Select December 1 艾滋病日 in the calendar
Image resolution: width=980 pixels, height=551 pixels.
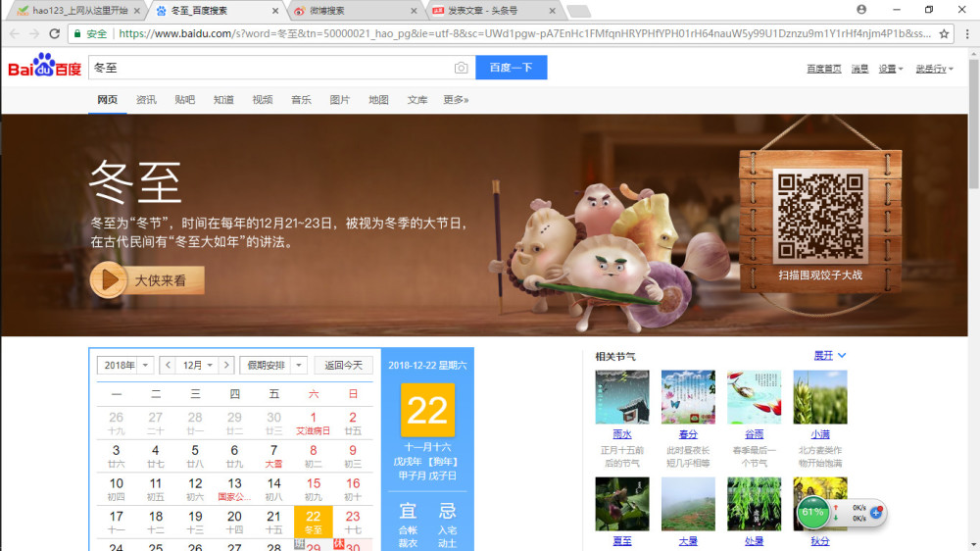pyautogui.click(x=314, y=423)
